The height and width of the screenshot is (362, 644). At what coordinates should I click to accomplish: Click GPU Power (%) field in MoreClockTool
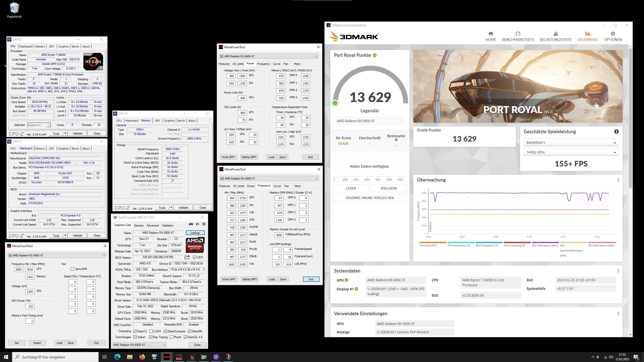[30, 306]
